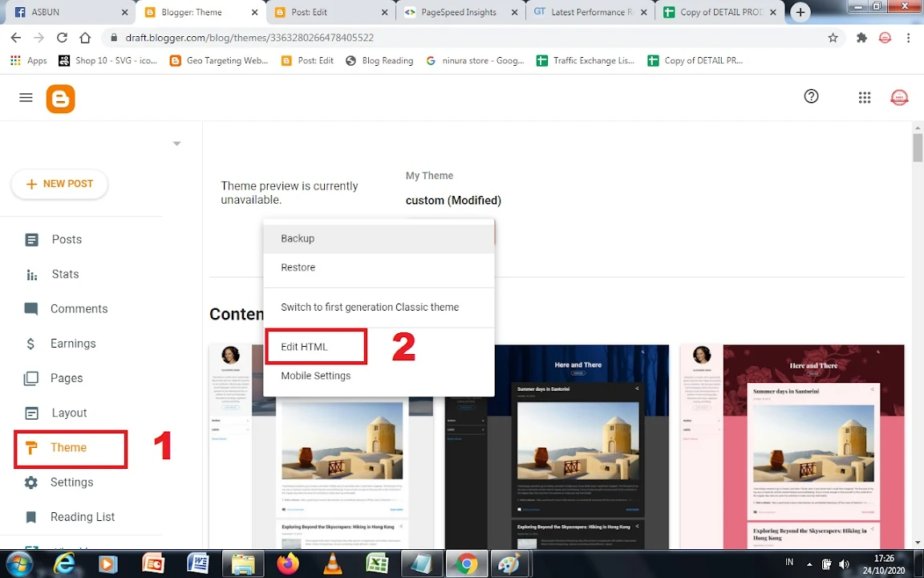Open the hamburger menu icon
This screenshot has width=924, height=578.
click(26, 97)
